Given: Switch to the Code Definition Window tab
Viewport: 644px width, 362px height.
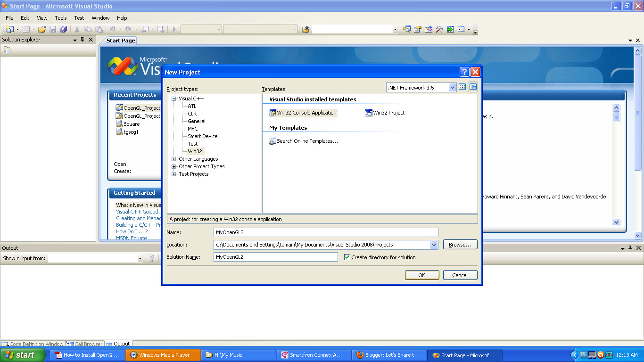Looking at the screenshot, I should 33,344.
